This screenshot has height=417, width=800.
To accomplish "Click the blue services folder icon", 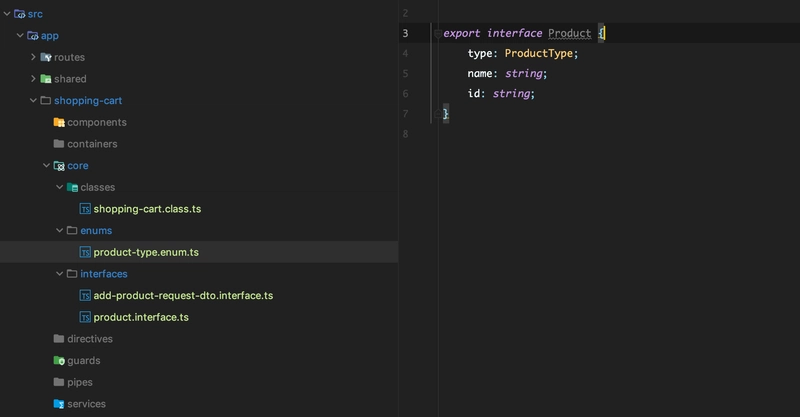I will click(59, 404).
